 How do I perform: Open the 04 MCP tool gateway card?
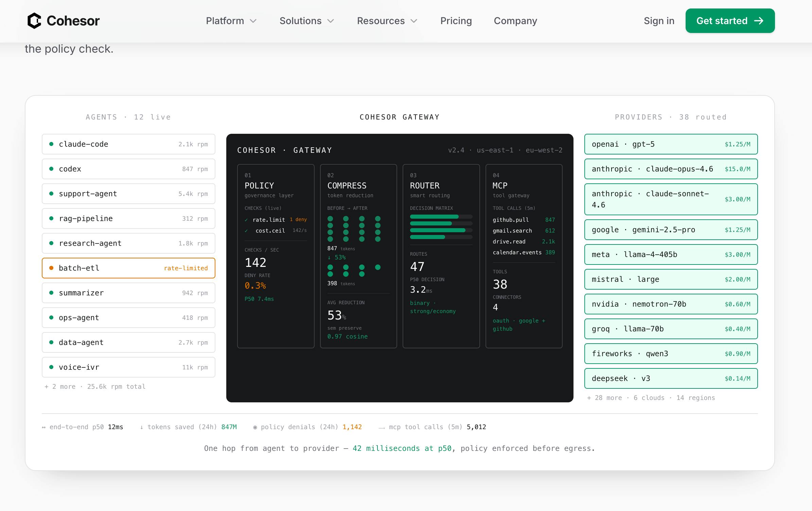(524, 256)
